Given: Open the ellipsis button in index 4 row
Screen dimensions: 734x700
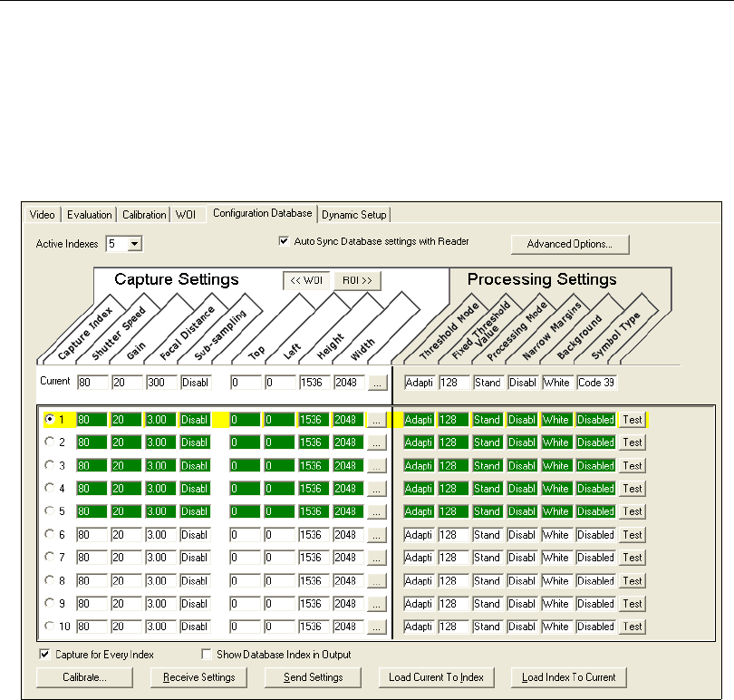Looking at the screenshot, I should pyautogui.click(x=376, y=489).
